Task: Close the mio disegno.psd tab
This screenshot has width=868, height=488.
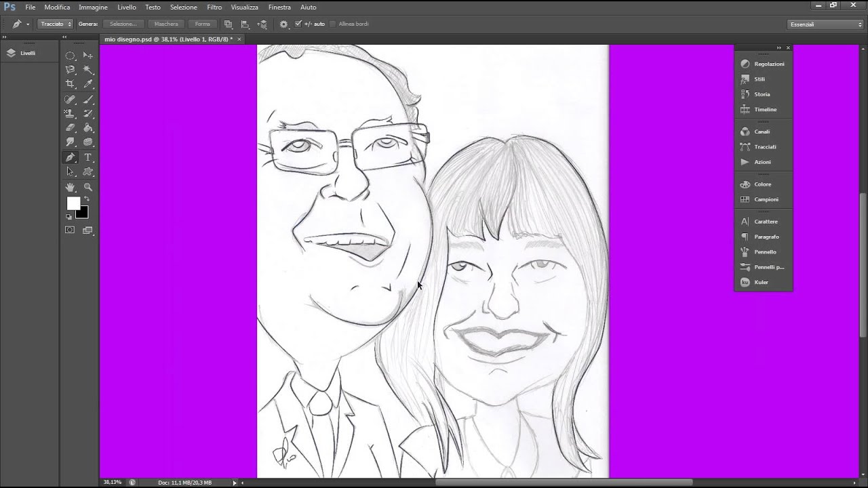Action: click(239, 39)
